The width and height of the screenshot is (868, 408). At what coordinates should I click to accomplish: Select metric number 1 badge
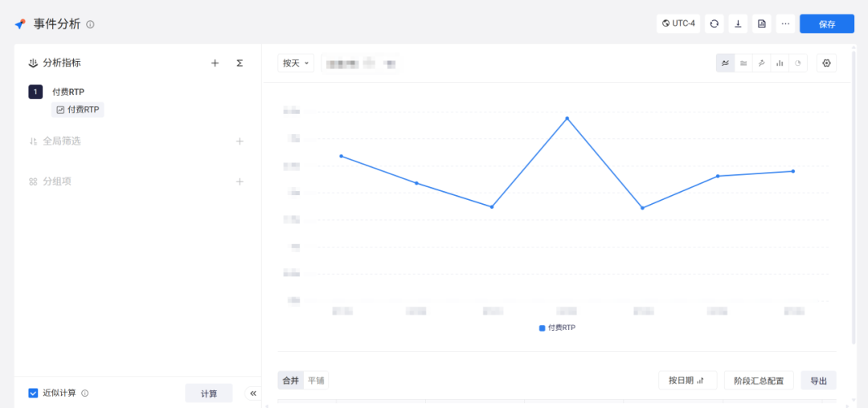(x=35, y=92)
